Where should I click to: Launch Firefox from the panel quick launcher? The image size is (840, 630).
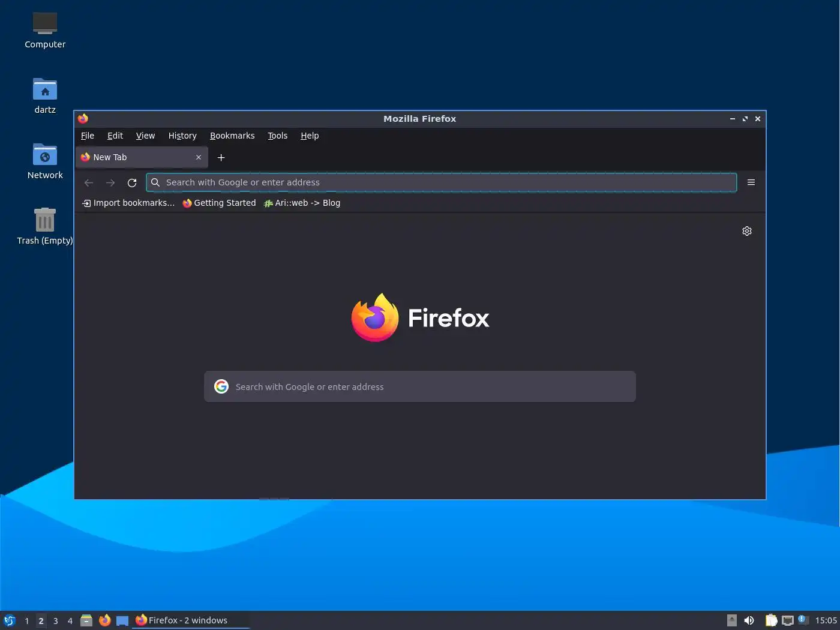click(104, 620)
